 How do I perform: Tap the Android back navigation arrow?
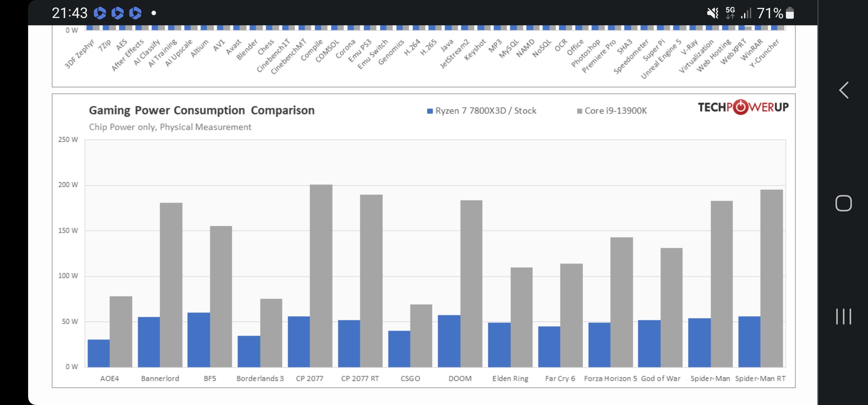pos(843,90)
